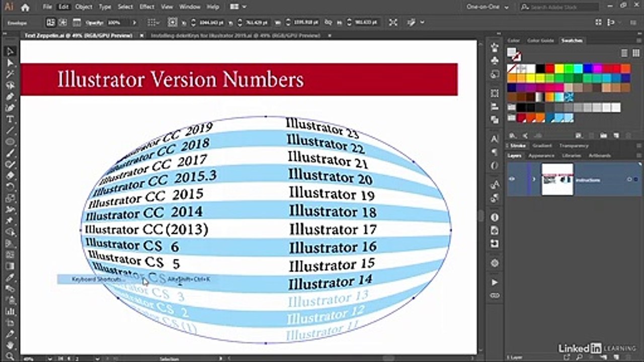Open the Effect menu
The width and height of the screenshot is (644, 362).
(147, 7)
